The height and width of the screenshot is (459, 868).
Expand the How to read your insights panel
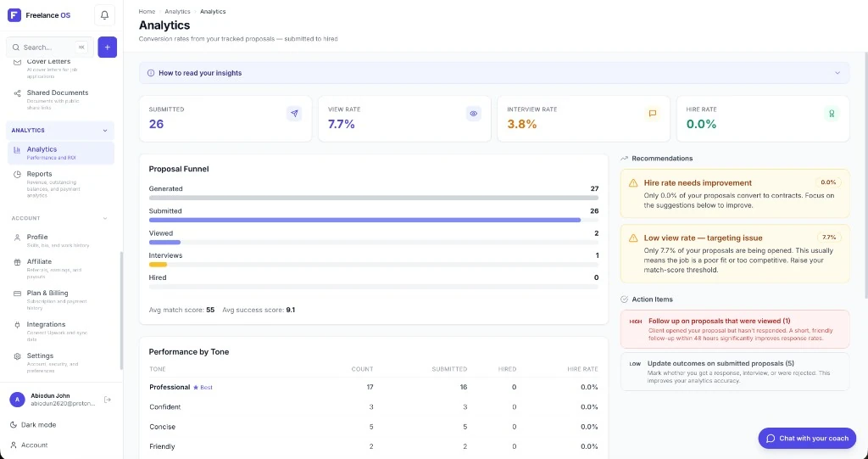point(494,73)
